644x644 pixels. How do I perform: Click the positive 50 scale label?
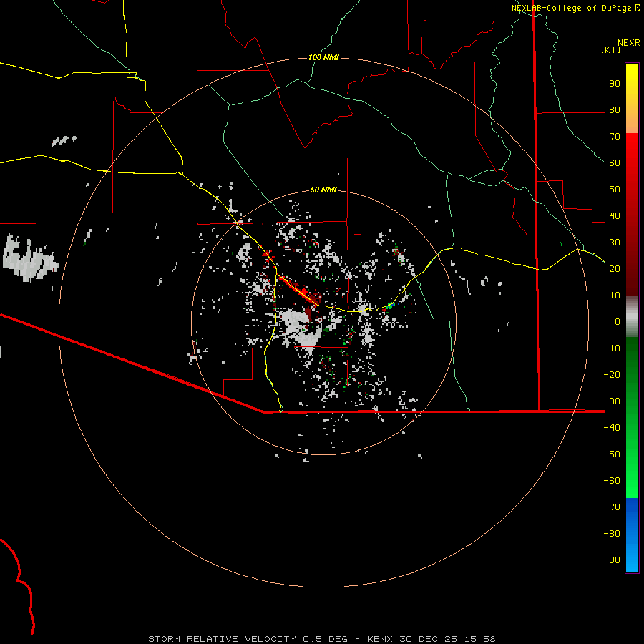coord(615,190)
